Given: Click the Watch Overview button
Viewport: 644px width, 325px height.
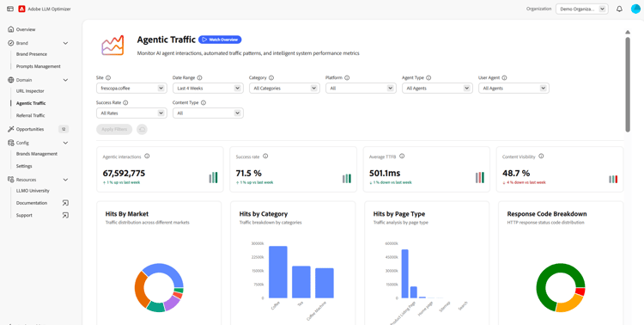Looking at the screenshot, I should (x=220, y=40).
